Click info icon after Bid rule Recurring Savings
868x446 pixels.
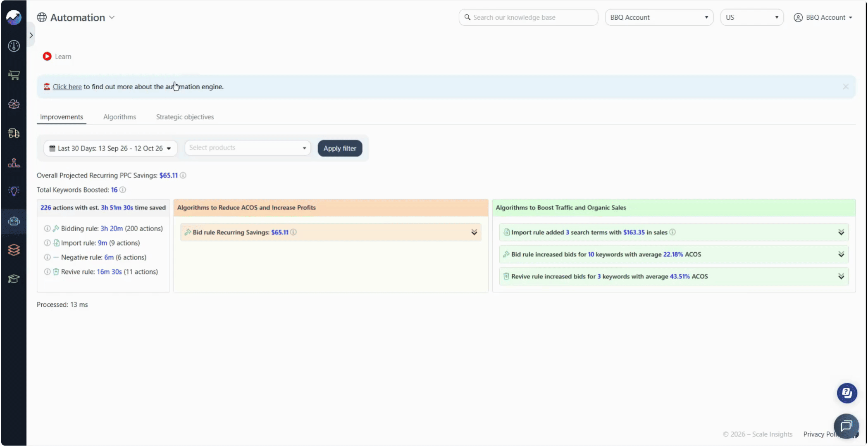click(293, 232)
